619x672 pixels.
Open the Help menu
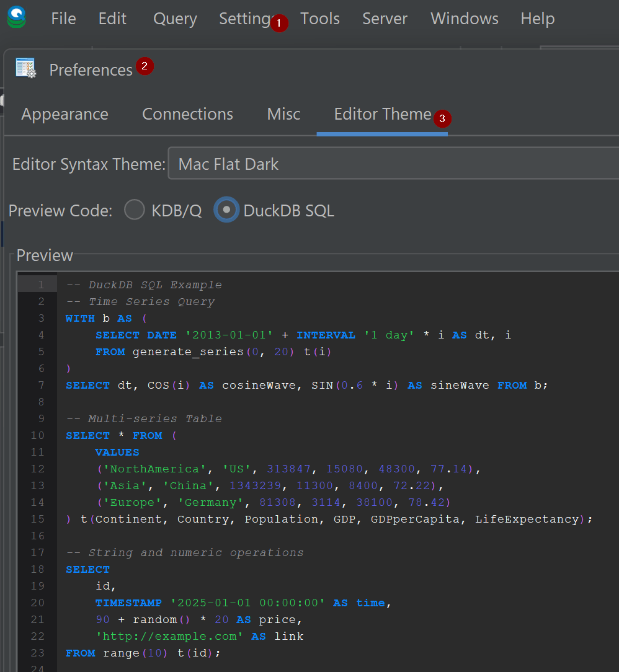pos(537,19)
